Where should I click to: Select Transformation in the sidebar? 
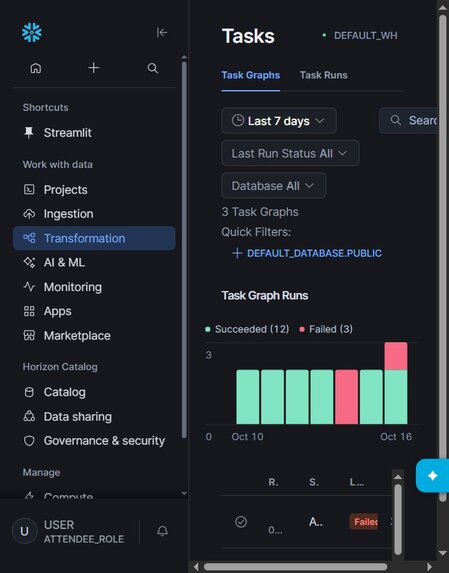coord(94,238)
